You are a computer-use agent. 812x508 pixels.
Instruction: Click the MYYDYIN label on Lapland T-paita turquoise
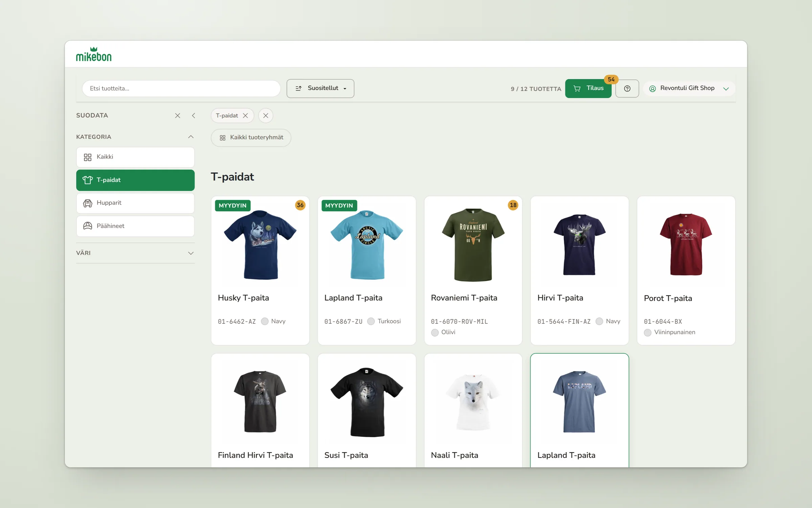coord(339,205)
